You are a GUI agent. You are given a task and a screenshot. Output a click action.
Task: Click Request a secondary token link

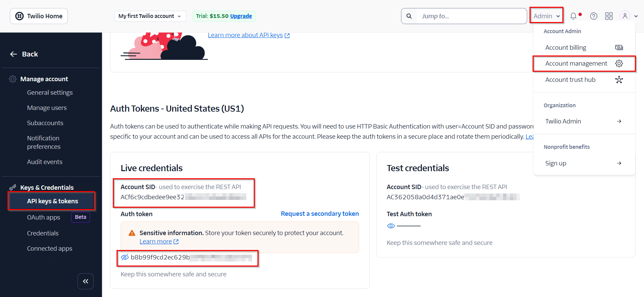click(x=319, y=214)
